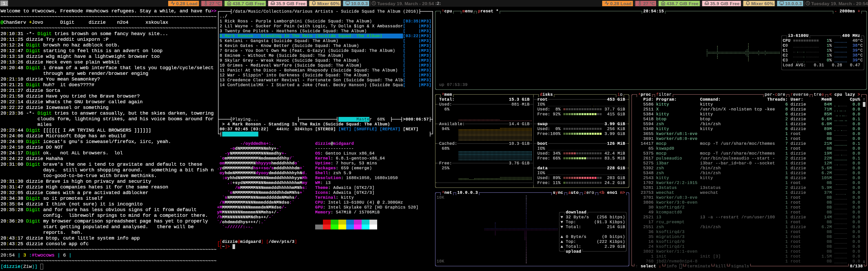This screenshot has width=868, height=271.
Task: Cycle the btop preset option
Action: (x=488, y=11)
